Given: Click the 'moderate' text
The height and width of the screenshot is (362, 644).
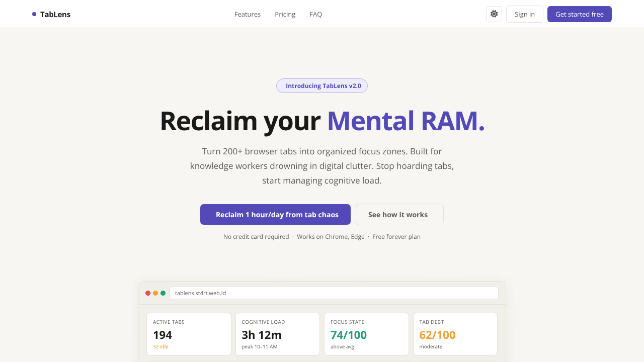Looking at the screenshot, I should click(x=431, y=347).
